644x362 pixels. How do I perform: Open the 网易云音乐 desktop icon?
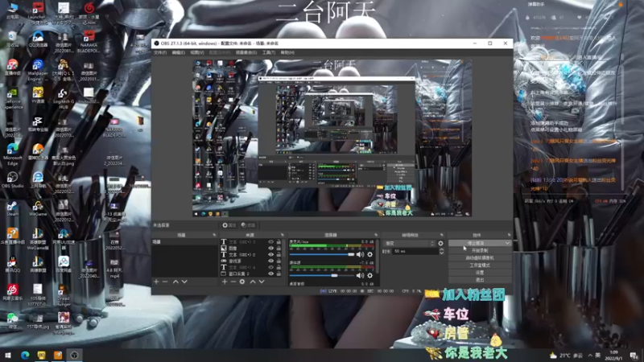point(12,294)
